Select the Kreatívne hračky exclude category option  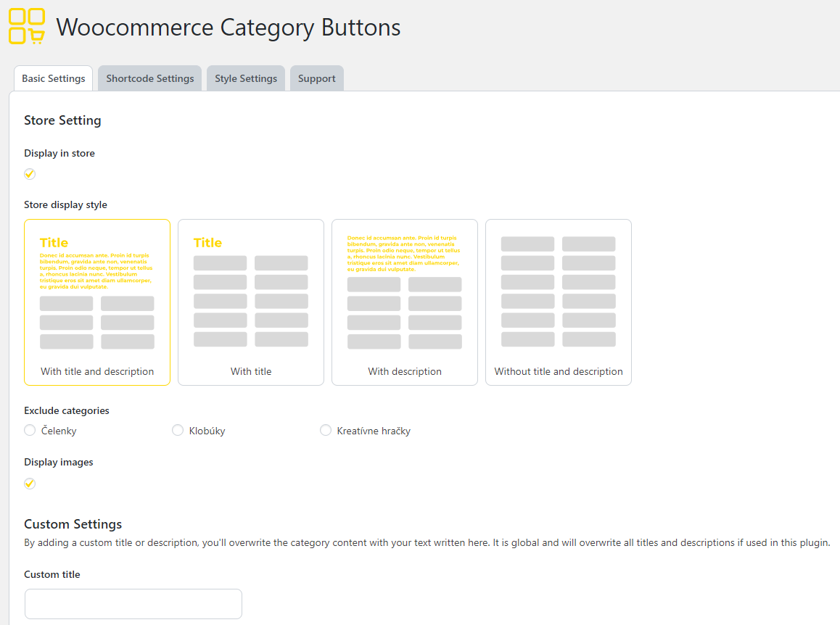[326, 430]
